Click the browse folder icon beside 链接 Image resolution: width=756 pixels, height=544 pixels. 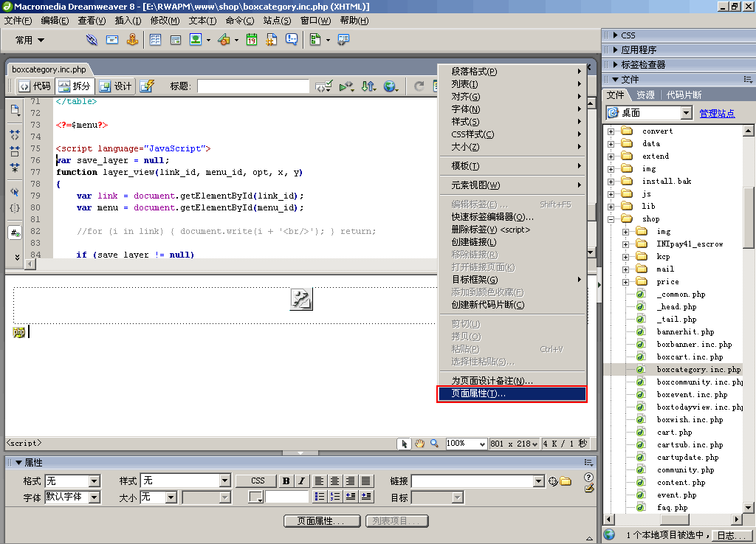pos(566,481)
